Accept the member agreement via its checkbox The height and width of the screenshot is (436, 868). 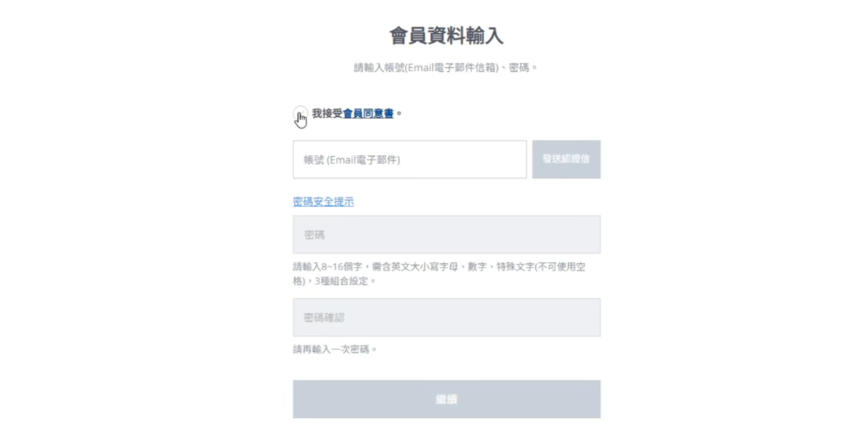click(299, 114)
